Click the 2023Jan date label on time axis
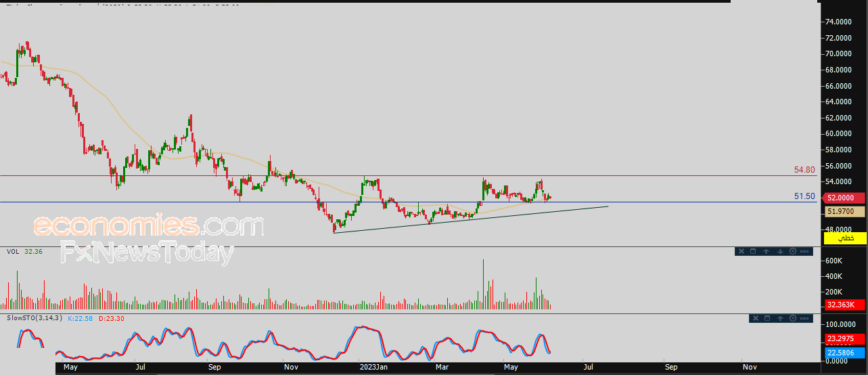 pos(373,367)
